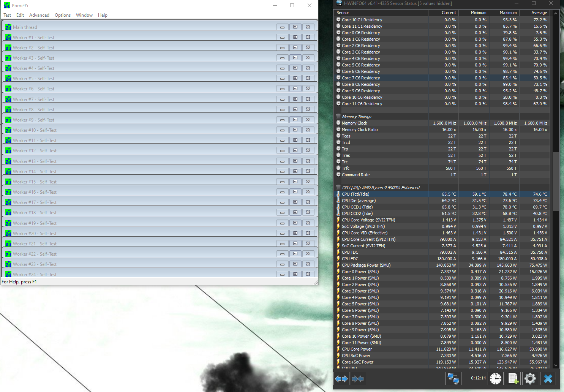This screenshot has width=564, height=392.
Task: Maximize the Worker #10 Self-Test window
Action: pyautogui.click(x=295, y=130)
